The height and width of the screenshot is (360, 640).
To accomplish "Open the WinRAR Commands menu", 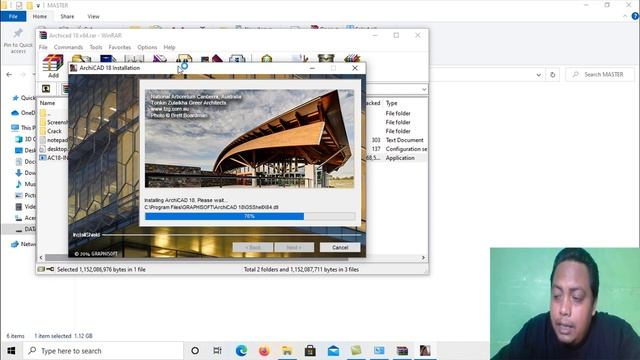I will (x=68, y=47).
